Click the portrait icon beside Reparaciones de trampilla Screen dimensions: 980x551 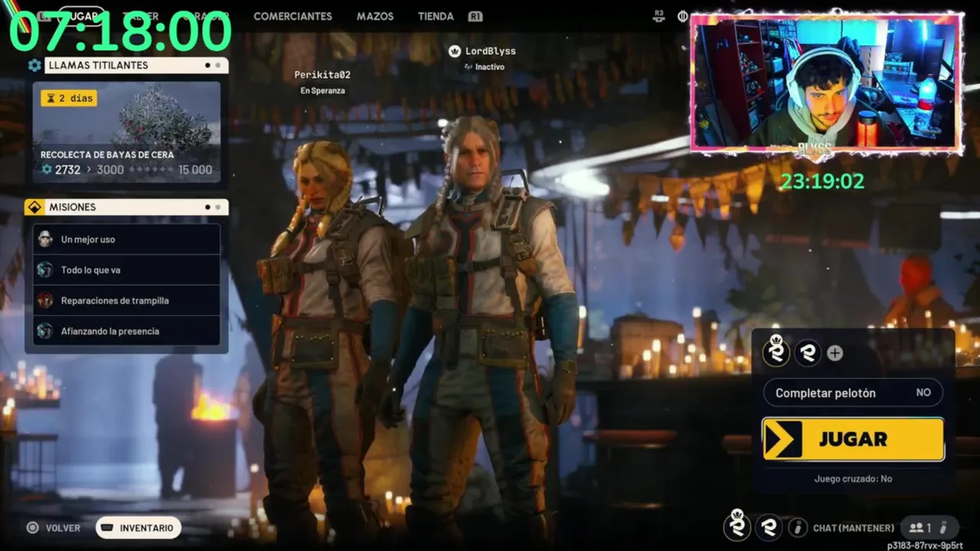(45, 300)
